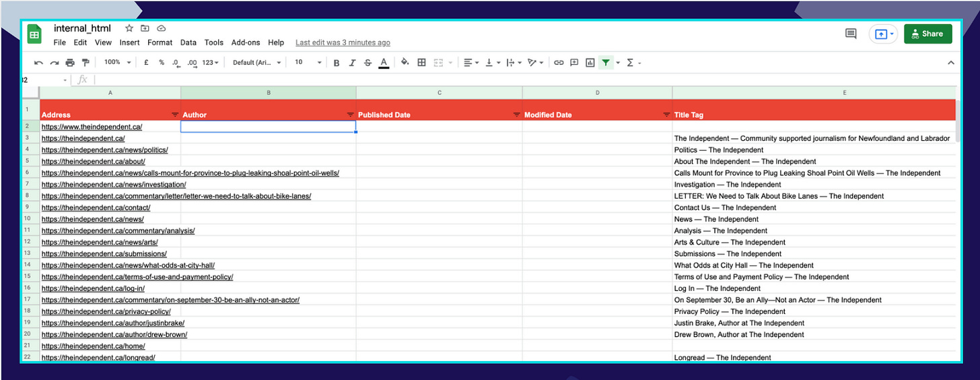Open horizontal align dropdown
This screenshot has width=980, height=380.
(471, 63)
